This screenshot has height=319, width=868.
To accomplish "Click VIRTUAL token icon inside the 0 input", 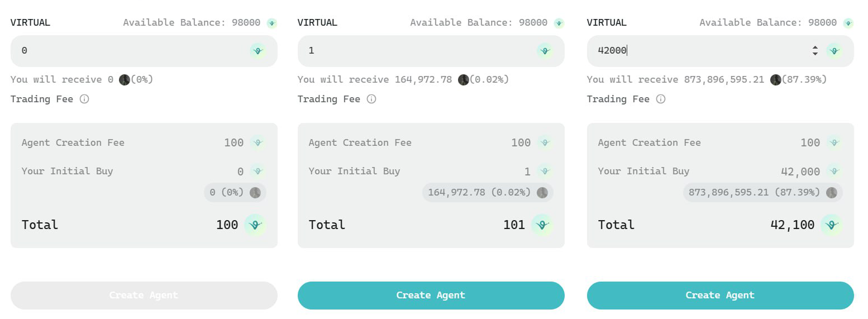I will pyautogui.click(x=257, y=51).
